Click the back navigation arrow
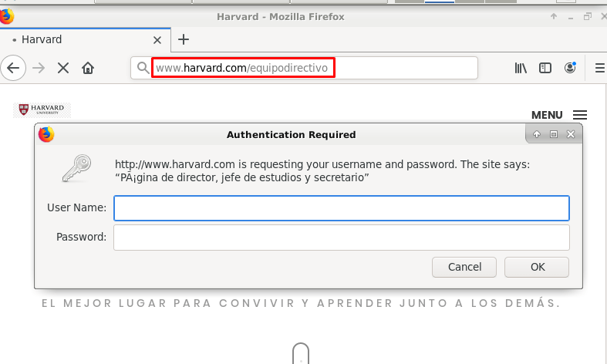The image size is (607, 364). coord(13,68)
